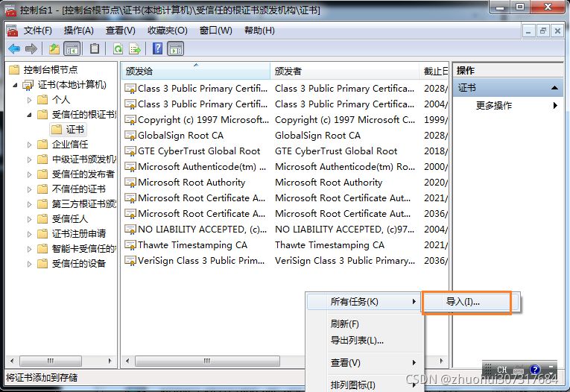The width and height of the screenshot is (570, 392).
Task: Open the 帮助(H) menu
Action: pyautogui.click(x=259, y=31)
